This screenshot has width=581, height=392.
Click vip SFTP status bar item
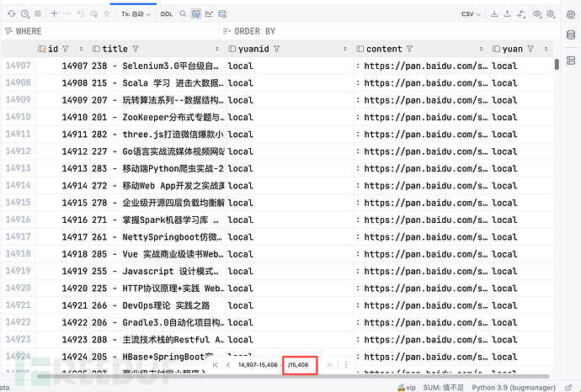click(x=407, y=388)
